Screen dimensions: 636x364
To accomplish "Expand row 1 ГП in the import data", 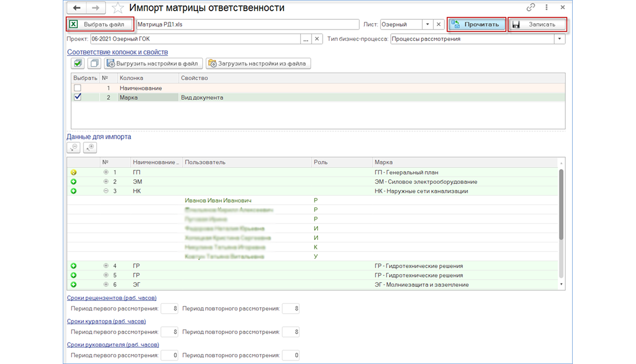I will pos(106,172).
